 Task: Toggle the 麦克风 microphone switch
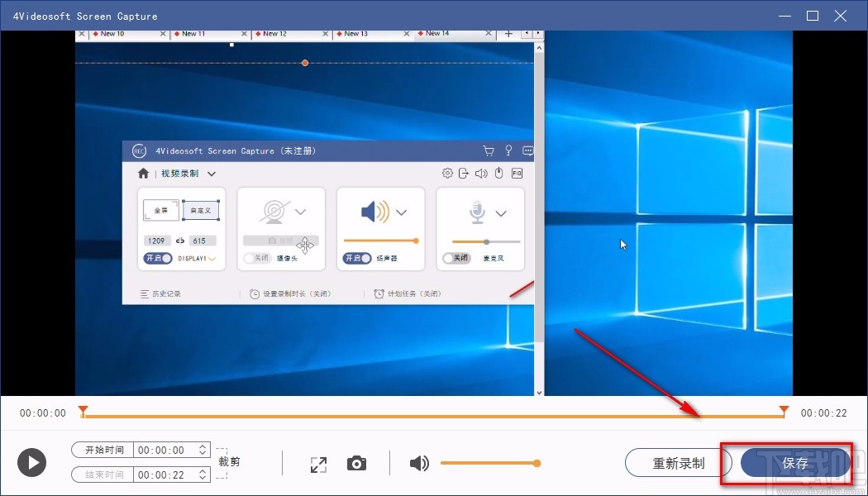(456, 258)
